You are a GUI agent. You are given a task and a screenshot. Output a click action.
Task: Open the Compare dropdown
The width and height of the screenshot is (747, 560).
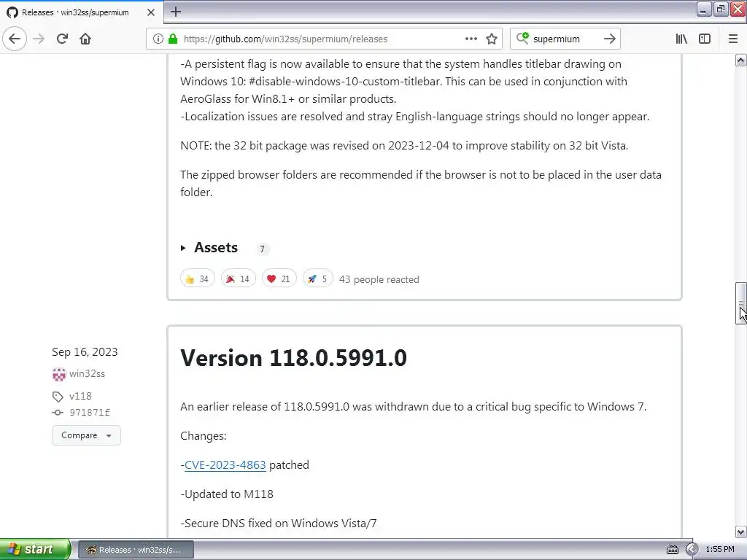click(x=86, y=435)
